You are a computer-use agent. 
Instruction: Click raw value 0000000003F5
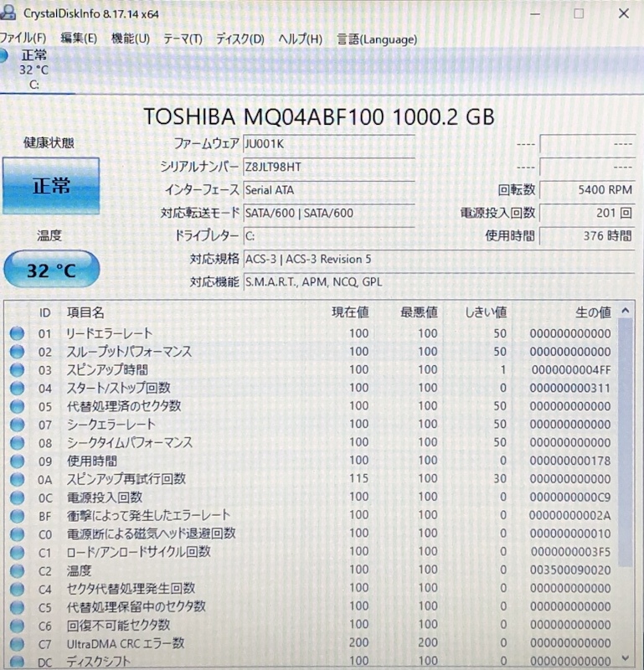point(570,552)
